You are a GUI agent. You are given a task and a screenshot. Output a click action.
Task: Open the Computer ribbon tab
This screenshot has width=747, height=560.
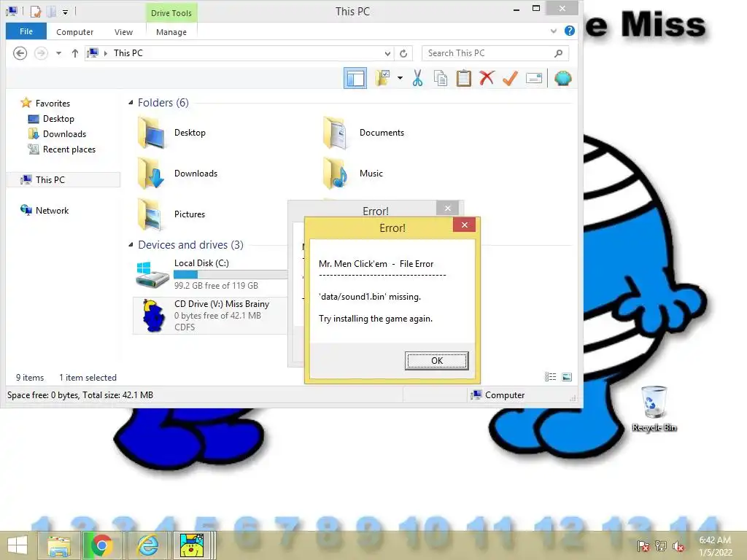[75, 32]
